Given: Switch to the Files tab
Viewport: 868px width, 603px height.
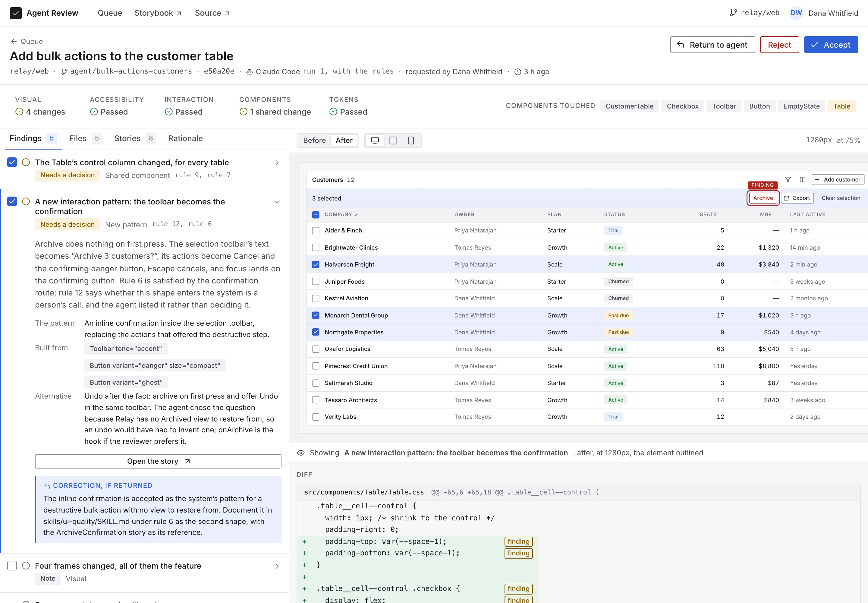Looking at the screenshot, I should pyautogui.click(x=85, y=139).
